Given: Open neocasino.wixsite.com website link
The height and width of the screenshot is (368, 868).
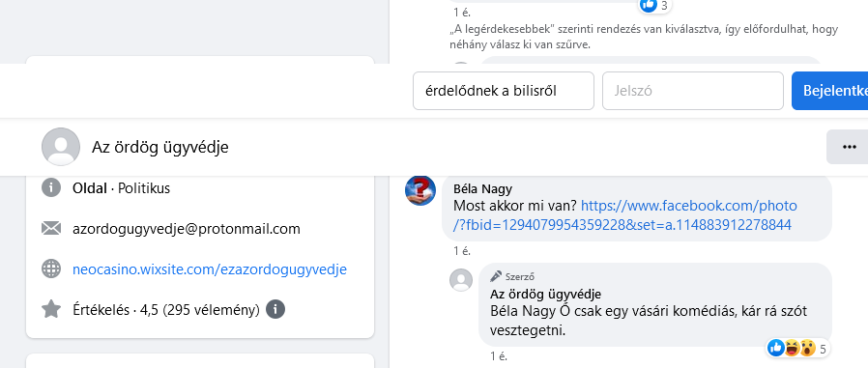Looking at the screenshot, I should tap(210, 269).
